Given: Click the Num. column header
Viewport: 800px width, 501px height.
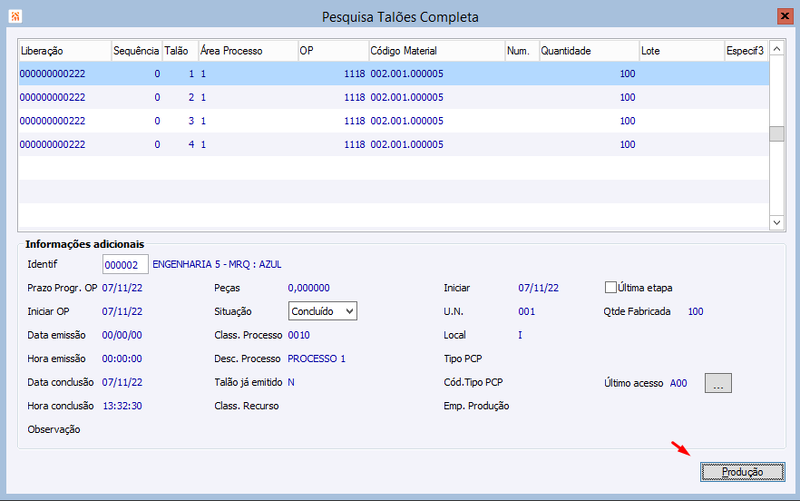Looking at the screenshot, I should 522,51.
